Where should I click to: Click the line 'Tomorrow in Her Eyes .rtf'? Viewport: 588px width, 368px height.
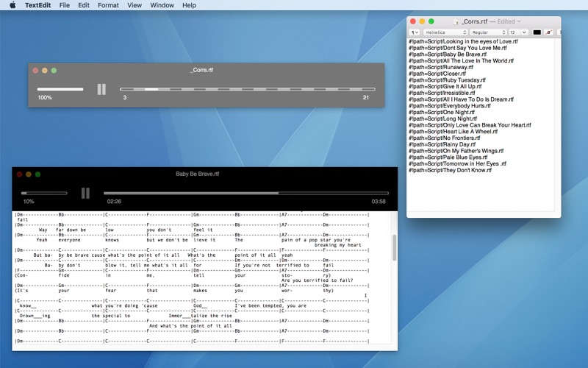tap(457, 163)
